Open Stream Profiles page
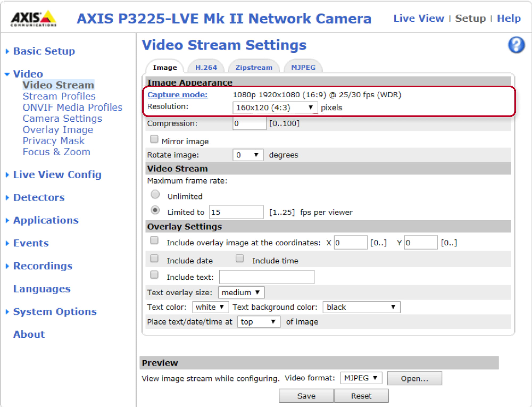This screenshot has height=407, width=532. coord(59,96)
